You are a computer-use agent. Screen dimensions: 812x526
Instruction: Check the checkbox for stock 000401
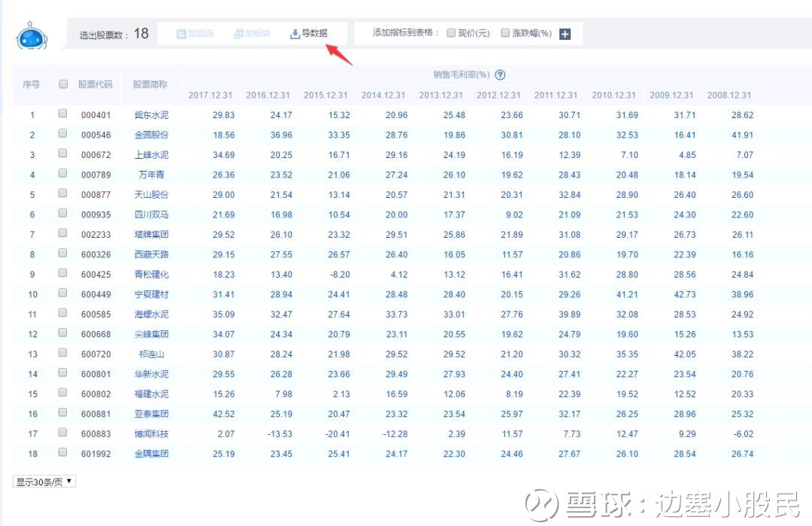tap(62, 115)
